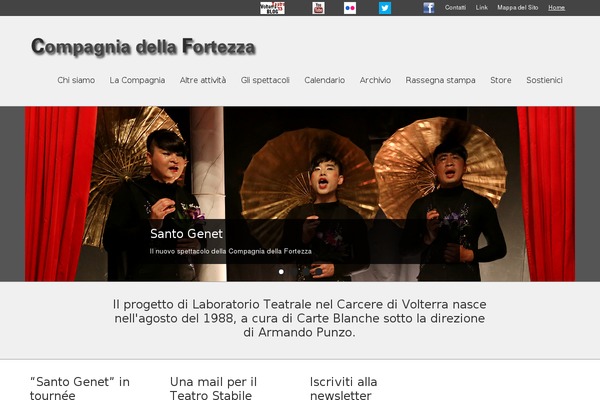600x400 pixels.
Task: Visit the Twitter profile icon
Action: click(385, 8)
